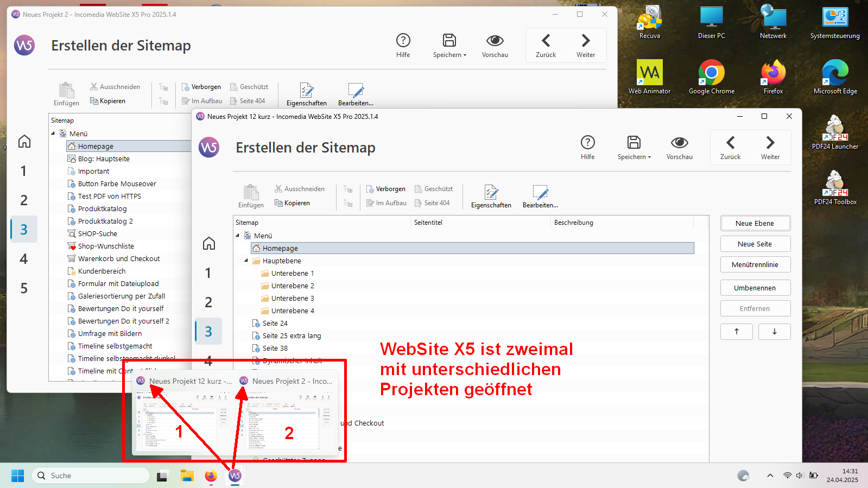
Task: Open File Explorer from taskbar
Action: pos(187,476)
